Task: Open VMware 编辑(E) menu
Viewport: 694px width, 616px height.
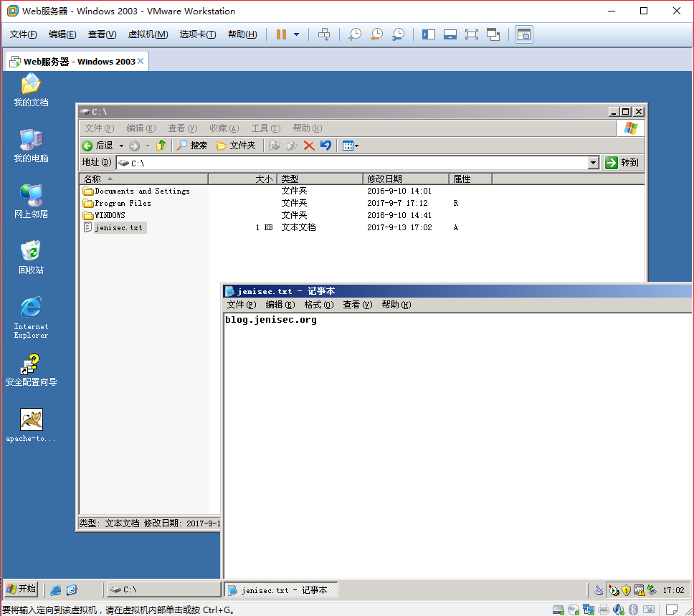Action: click(x=62, y=34)
